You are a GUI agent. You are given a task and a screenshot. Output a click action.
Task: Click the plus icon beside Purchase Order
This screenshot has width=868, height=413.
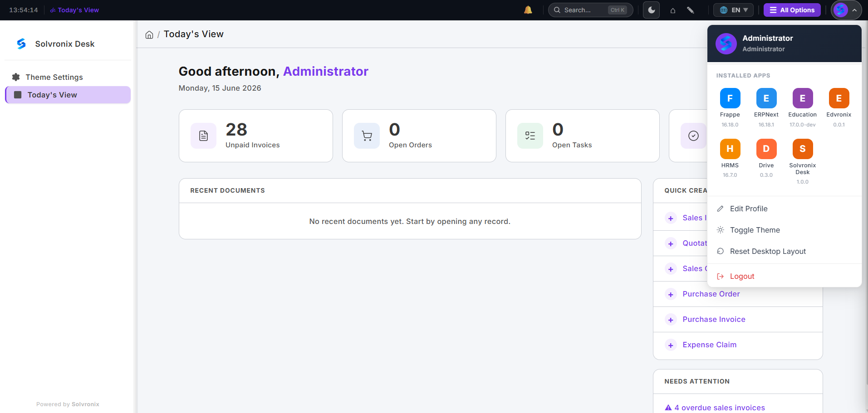[x=671, y=295]
